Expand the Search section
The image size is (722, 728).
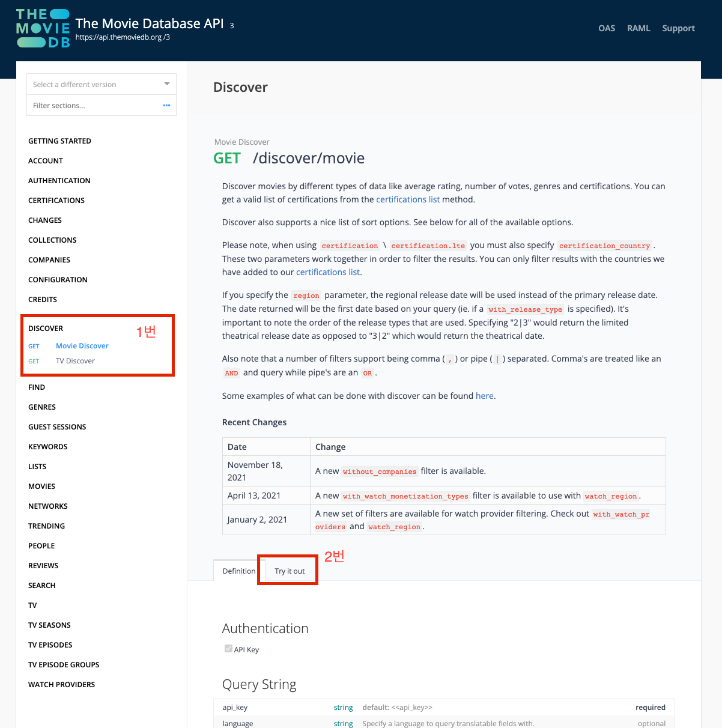41,586
